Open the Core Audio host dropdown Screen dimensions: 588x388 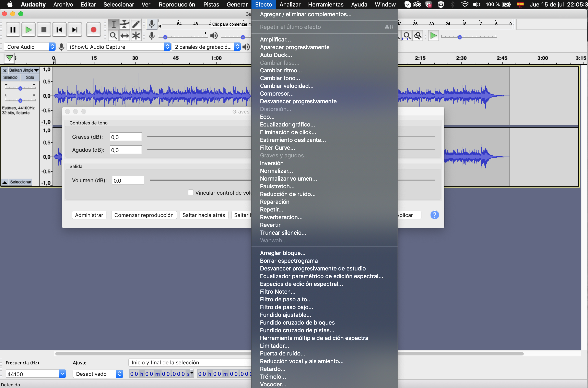30,47
